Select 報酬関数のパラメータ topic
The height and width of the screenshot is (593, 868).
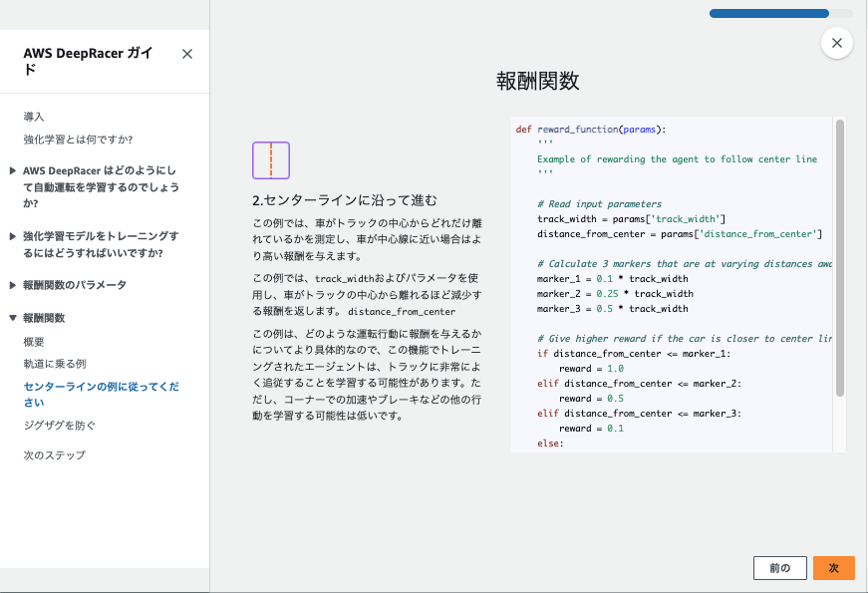75,285
